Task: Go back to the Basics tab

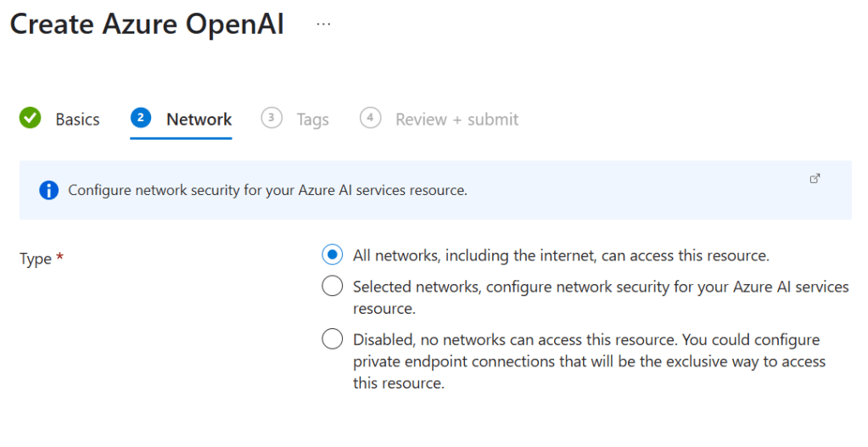Action: coord(77,120)
